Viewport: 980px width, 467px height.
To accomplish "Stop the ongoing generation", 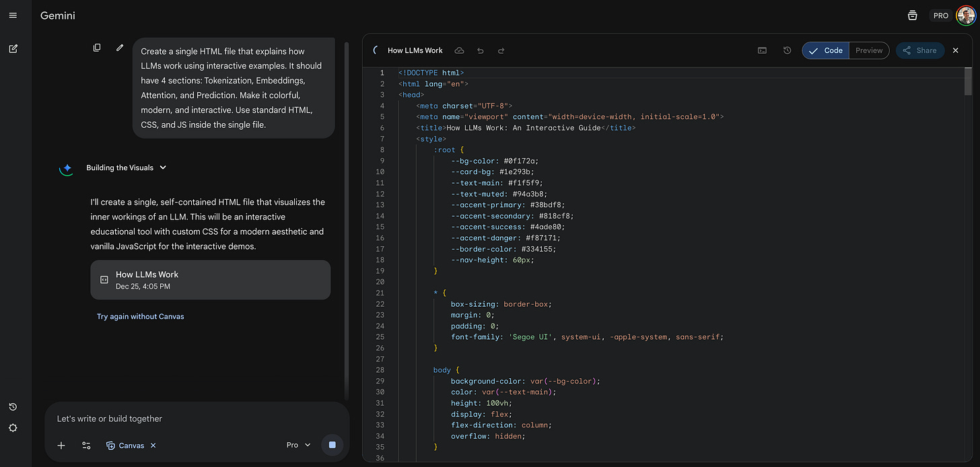I will [x=332, y=445].
